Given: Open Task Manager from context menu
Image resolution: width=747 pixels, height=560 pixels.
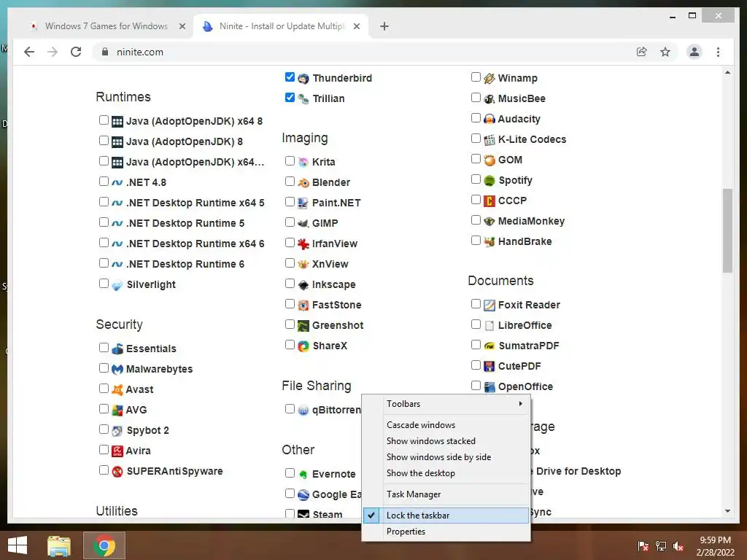Looking at the screenshot, I should [x=446, y=494].
